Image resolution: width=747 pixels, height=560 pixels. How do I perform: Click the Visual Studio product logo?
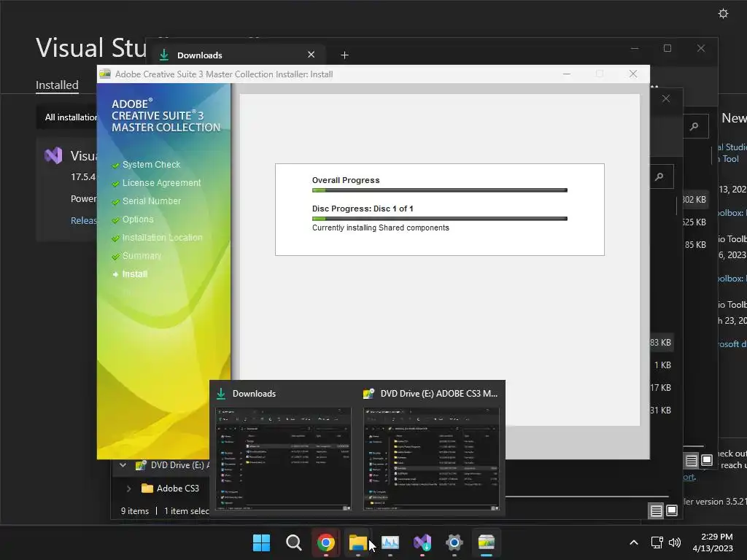53,156
